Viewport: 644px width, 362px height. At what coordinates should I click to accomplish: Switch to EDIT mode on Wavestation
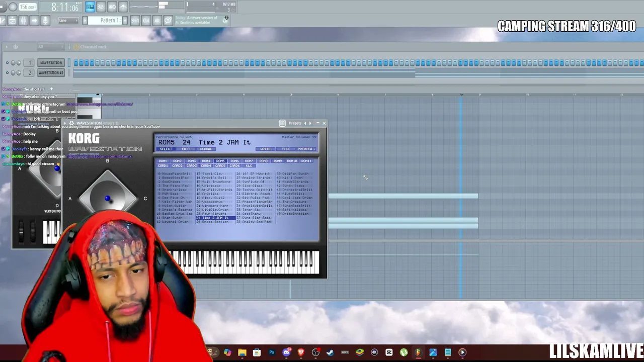point(186,149)
